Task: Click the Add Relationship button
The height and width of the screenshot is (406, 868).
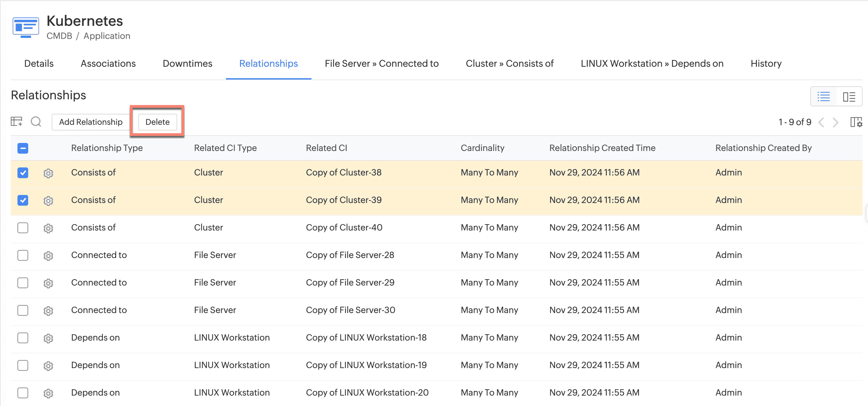Action: tap(91, 122)
